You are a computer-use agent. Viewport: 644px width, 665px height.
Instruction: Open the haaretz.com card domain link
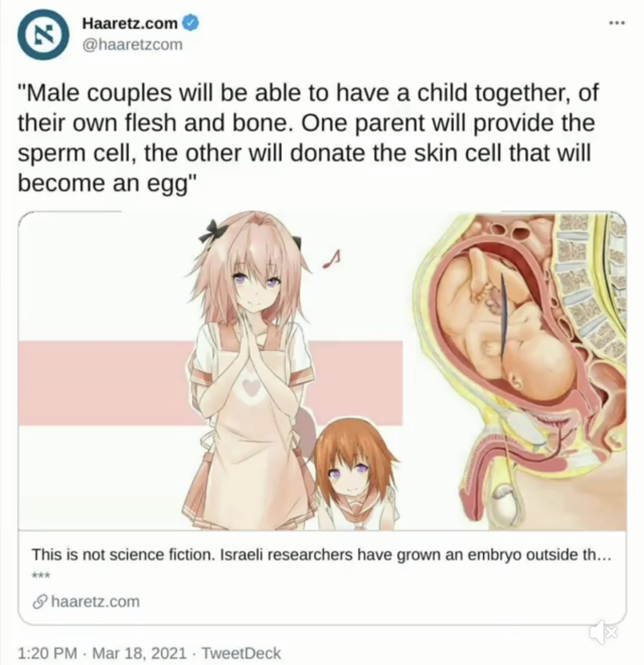95,602
